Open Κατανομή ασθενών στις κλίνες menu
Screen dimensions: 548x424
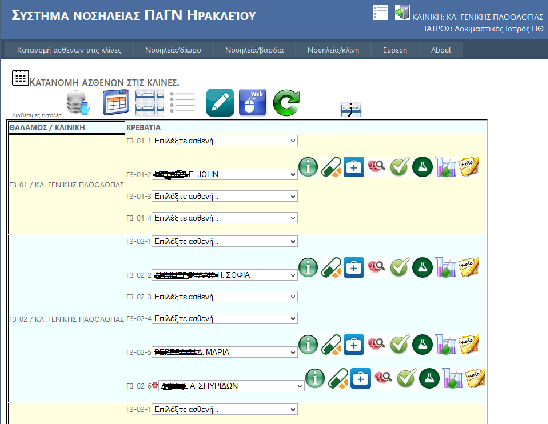pyautogui.click(x=69, y=50)
